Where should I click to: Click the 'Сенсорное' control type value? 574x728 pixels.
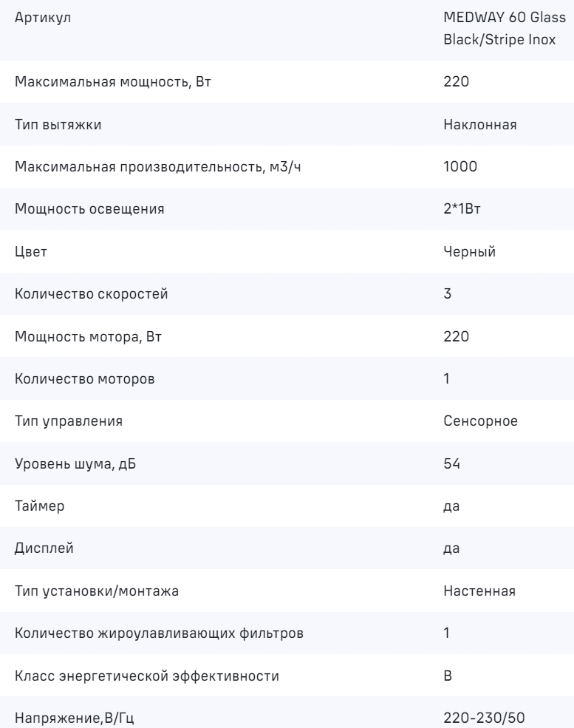tap(479, 421)
